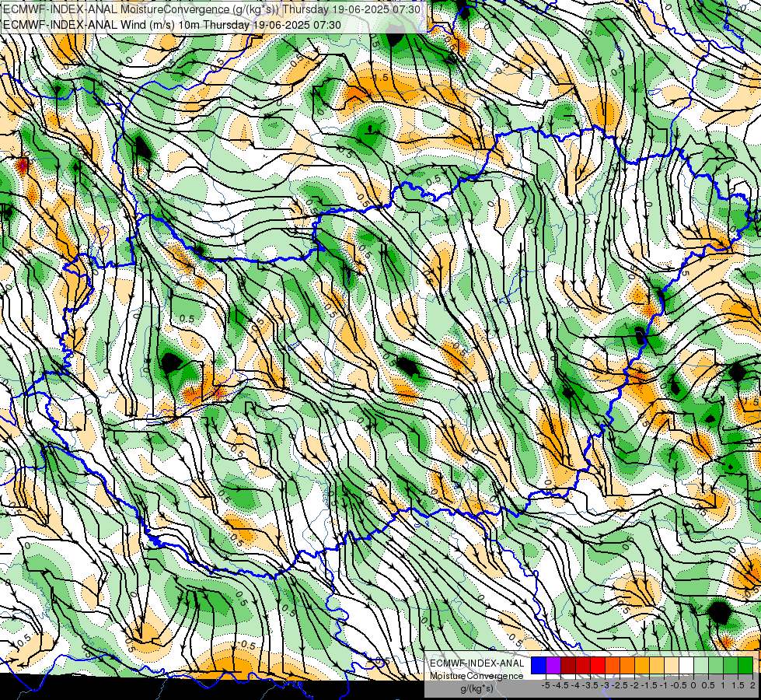This screenshot has width=761, height=700.
Task: Click the blue legend swatch below -5
Action: [x=539, y=666]
